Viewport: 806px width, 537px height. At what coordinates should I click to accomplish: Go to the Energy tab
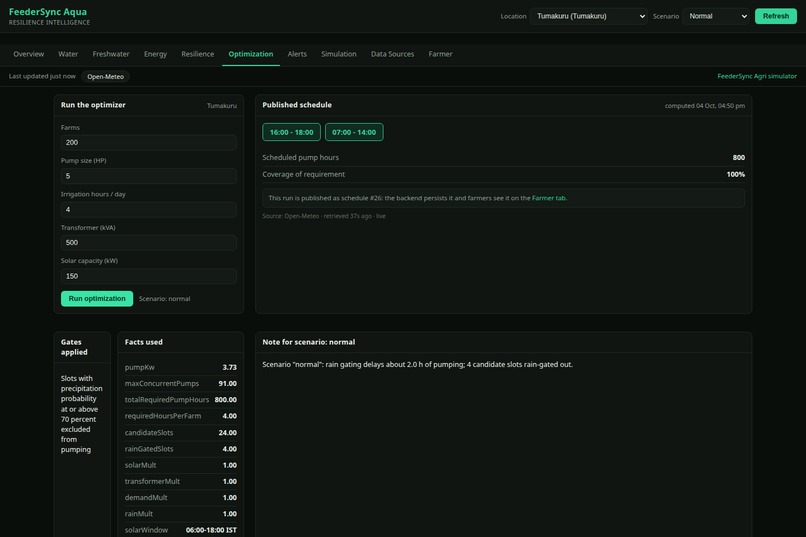pyautogui.click(x=155, y=54)
